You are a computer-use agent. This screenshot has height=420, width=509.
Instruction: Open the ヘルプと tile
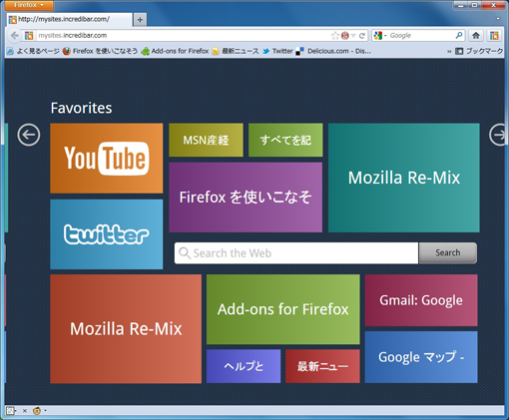click(244, 366)
